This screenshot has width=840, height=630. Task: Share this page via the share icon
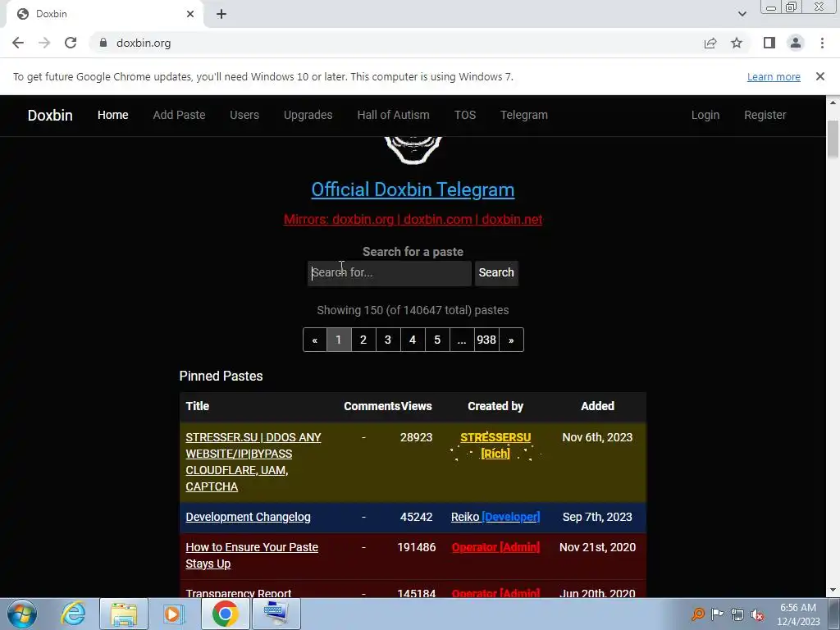tap(710, 43)
